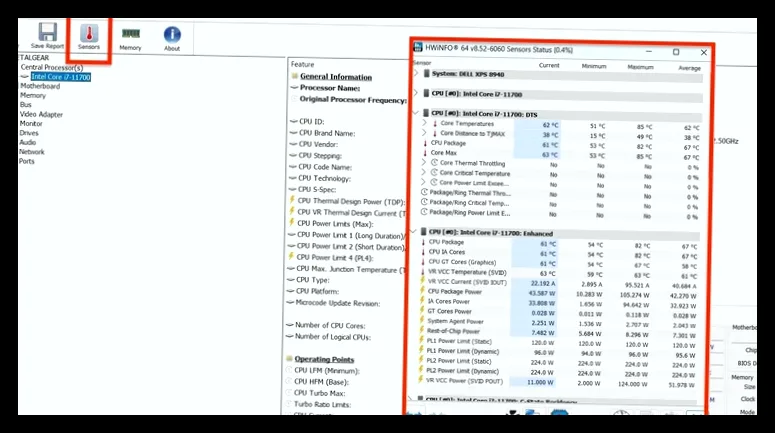Viewport: 775px width, 433px height.
Task: Select the CPU S-Spec: row
Action: click(317, 189)
